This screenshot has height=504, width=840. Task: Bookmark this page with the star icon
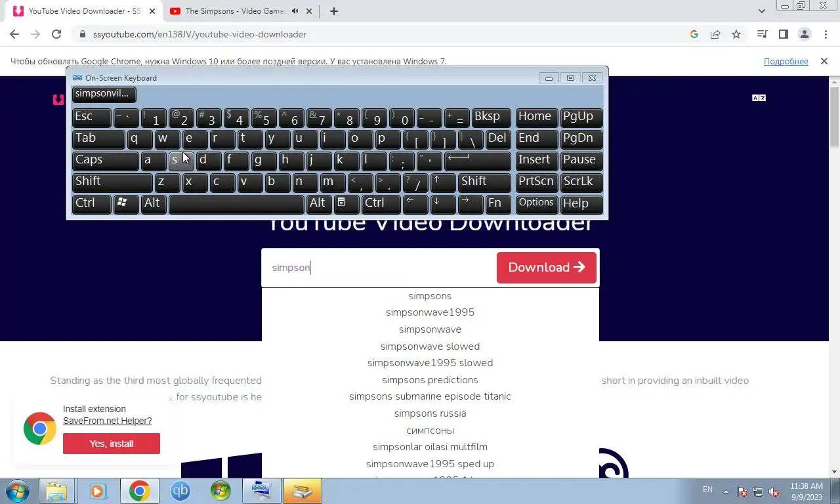point(736,34)
